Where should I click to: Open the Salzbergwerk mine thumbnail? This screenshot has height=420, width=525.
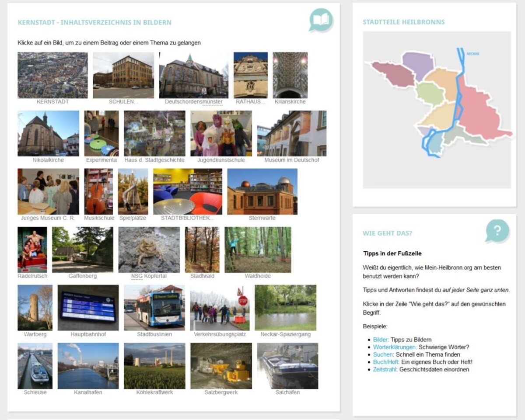click(221, 366)
